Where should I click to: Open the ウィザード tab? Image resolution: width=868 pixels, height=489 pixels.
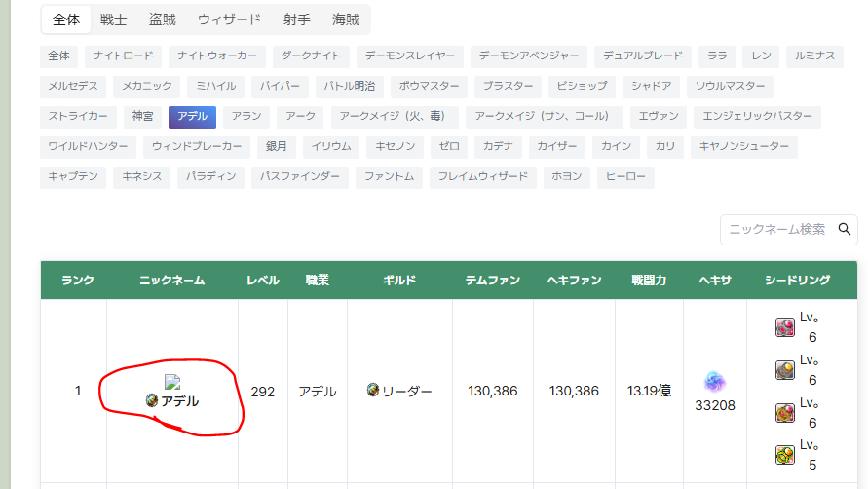(229, 19)
